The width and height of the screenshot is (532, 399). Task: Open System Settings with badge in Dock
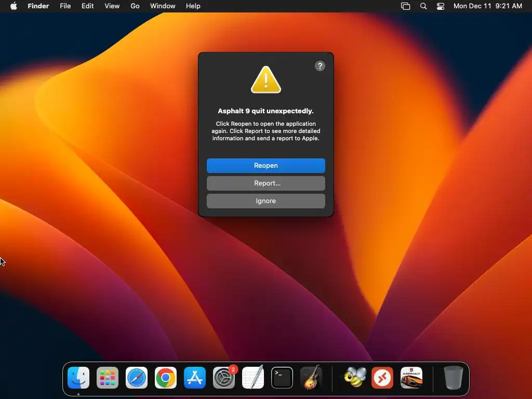224,378
